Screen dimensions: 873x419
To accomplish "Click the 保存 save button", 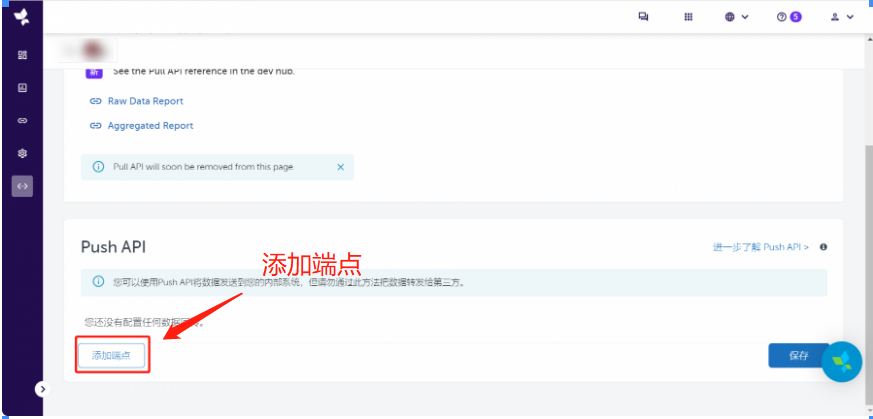I will pos(798,356).
